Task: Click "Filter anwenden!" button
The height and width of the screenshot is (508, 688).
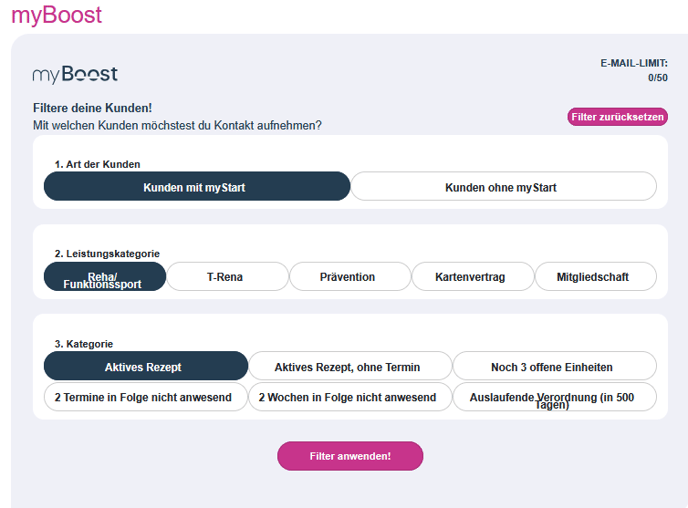Action: (350, 456)
